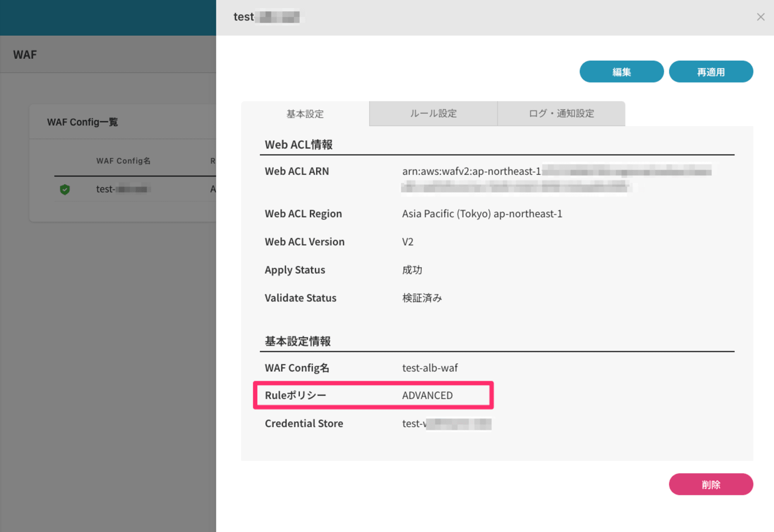This screenshot has height=532, width=774.
Task: Click the Apply Status label
Action: click(x=295, y=270)
